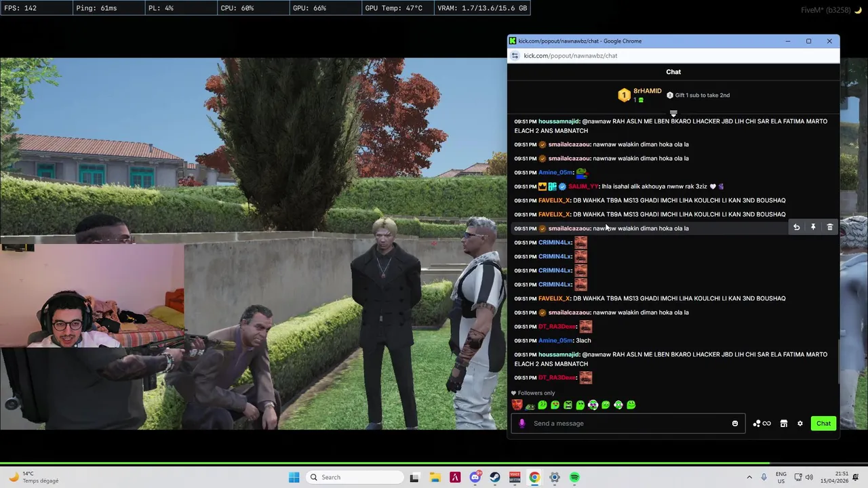Send message with green Chat button
Viewport: 868px width, 488px height.
tap(823, 424)
